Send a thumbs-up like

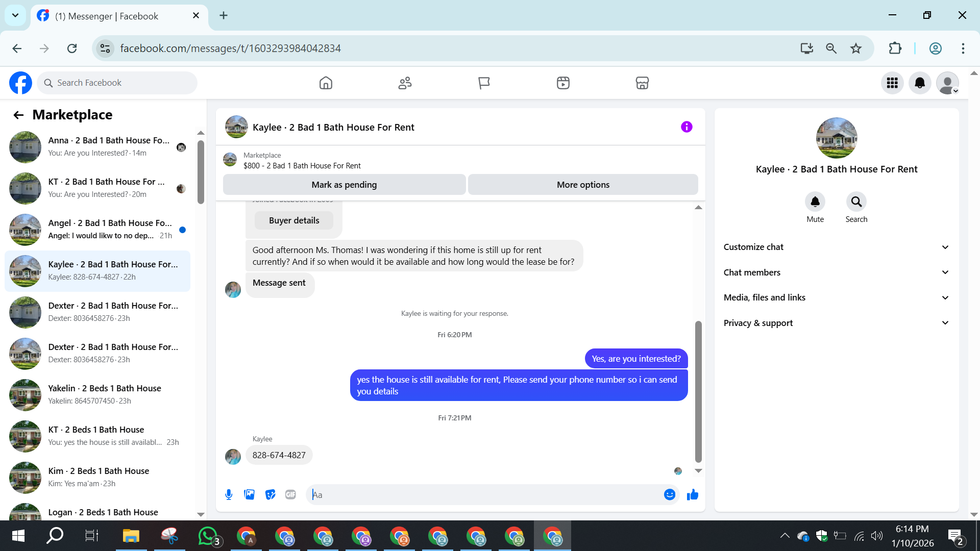pyautogui.click(x=692, y=494)
